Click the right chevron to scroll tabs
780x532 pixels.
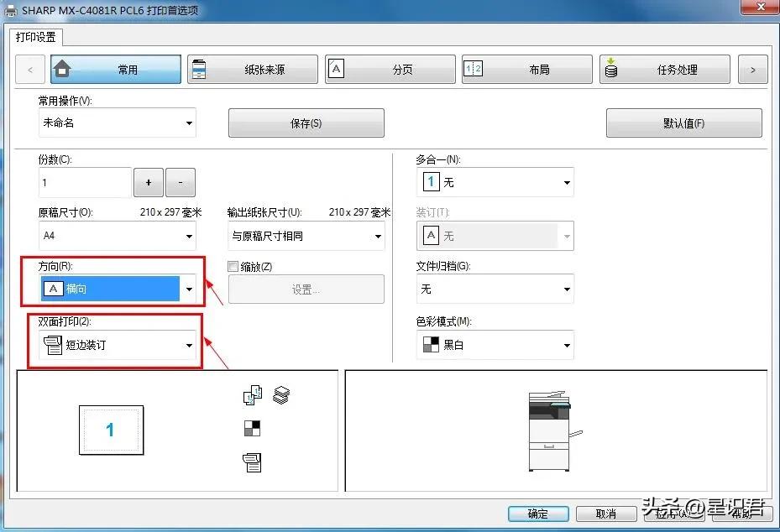[753, 69]
